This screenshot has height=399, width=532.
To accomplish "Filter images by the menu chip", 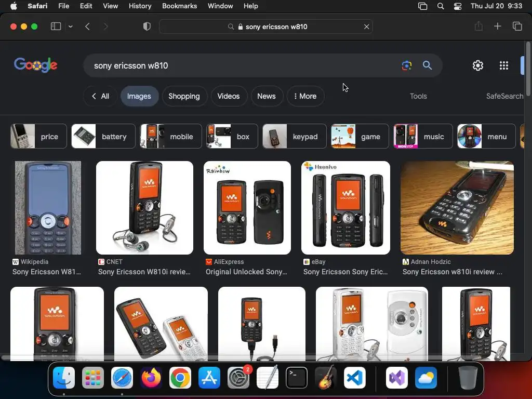I will pyautogui.click(x=486, y=137).
